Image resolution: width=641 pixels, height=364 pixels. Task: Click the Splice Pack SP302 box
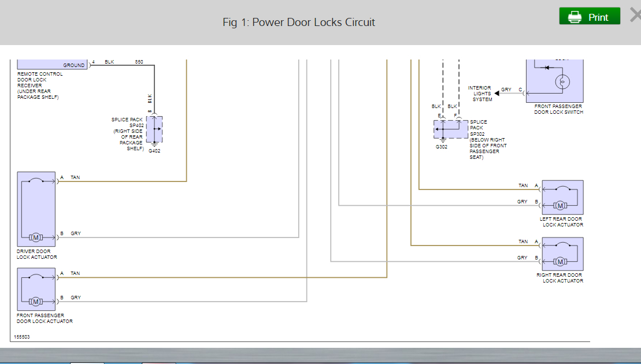point(451,129)
